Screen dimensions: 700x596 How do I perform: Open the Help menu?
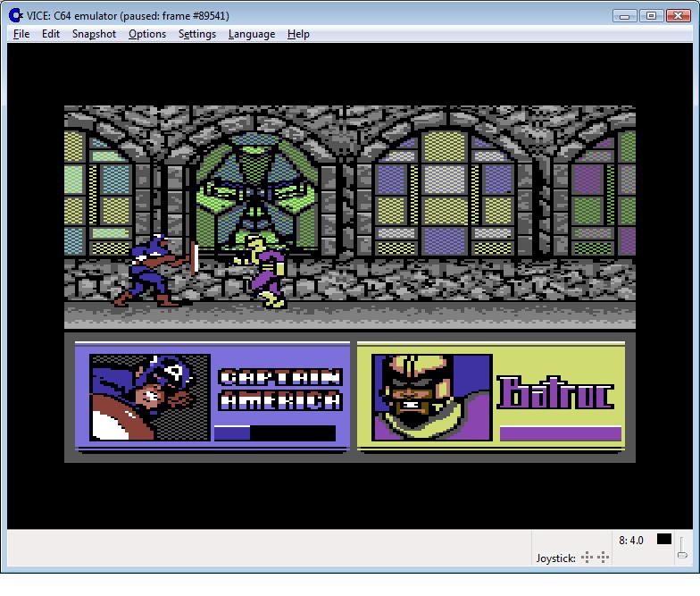(x=298, y=34)
